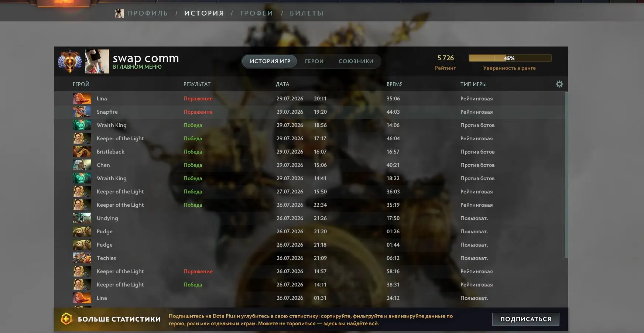The height and width of the screenshot is (333, 644).
Task: Switch to the СОЮЗНИКИ tab
Action: 356,61
